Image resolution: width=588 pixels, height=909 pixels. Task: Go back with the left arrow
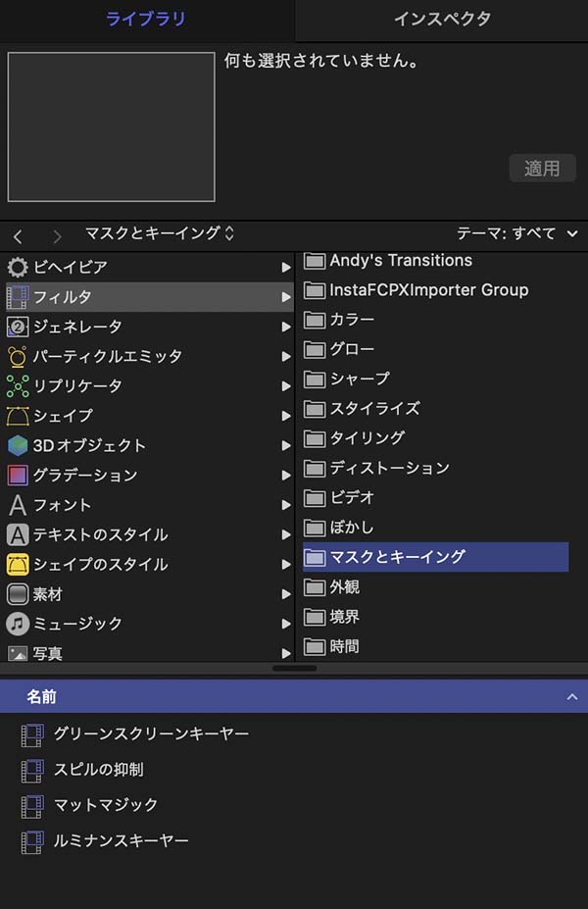(18, 236)
